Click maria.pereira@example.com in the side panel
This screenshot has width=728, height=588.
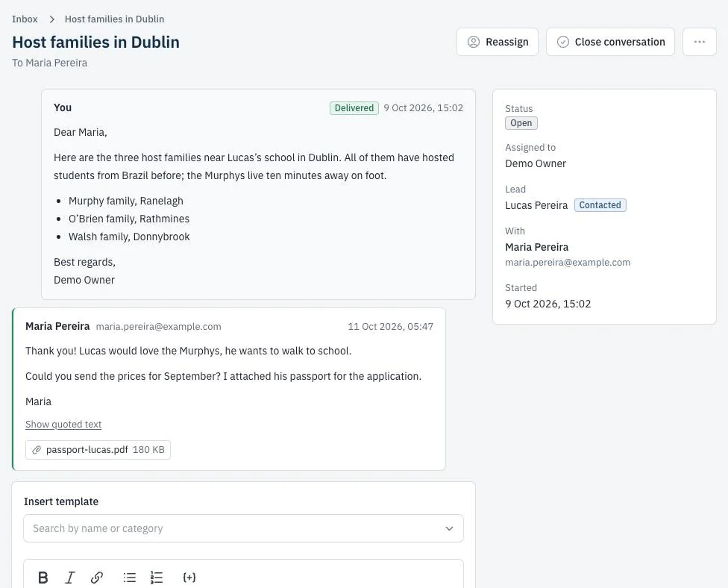point(568,263)
